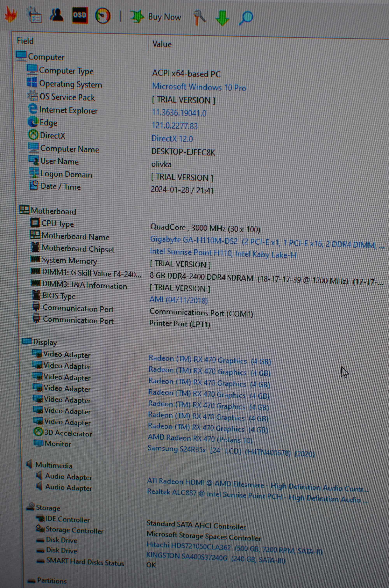Viewport: 389px width, 588px height.
Task: Click the BIOS Type chip icon
Action: 36,295
